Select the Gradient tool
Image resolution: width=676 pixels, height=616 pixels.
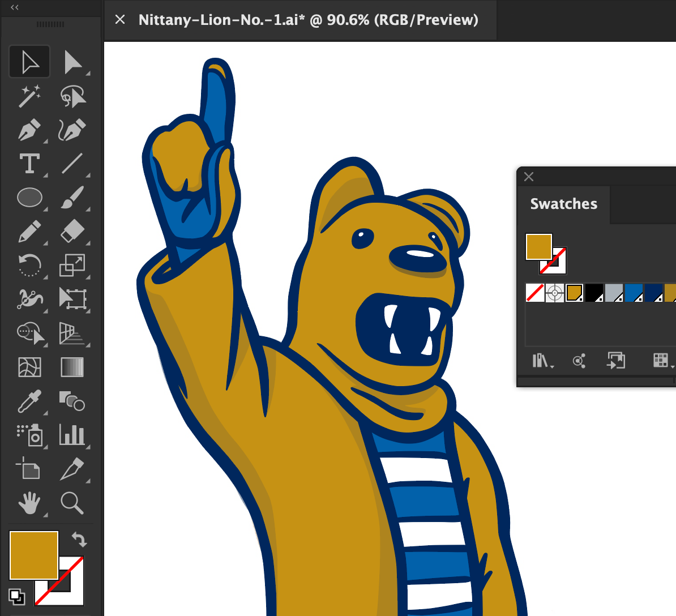click(x=72, y=367)
